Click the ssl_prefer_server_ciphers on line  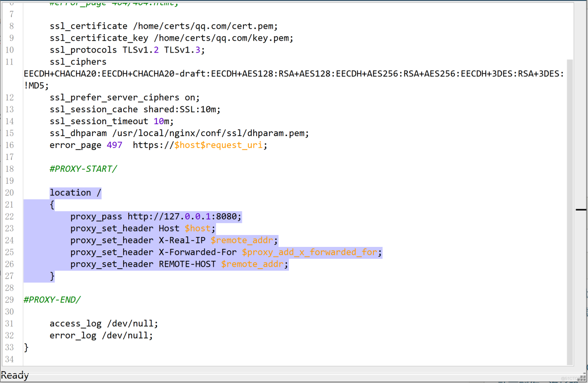point(125,97)
